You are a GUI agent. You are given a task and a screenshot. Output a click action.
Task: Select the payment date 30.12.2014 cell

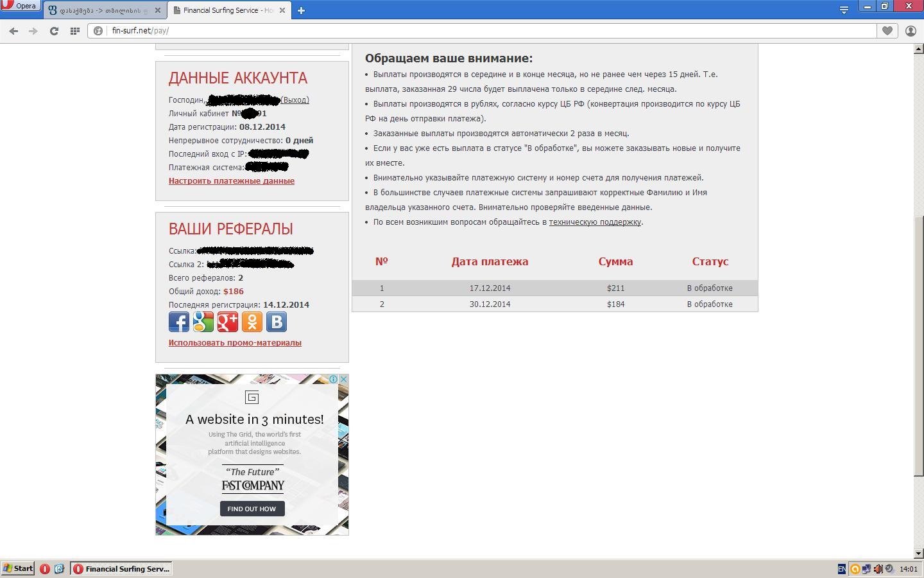tap(490, 304)
